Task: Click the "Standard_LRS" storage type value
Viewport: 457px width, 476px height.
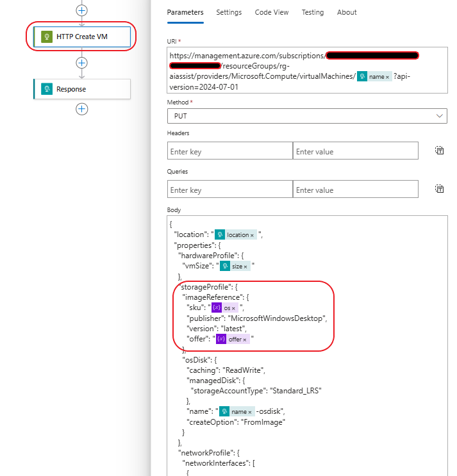Action: (x=295, y=391)
